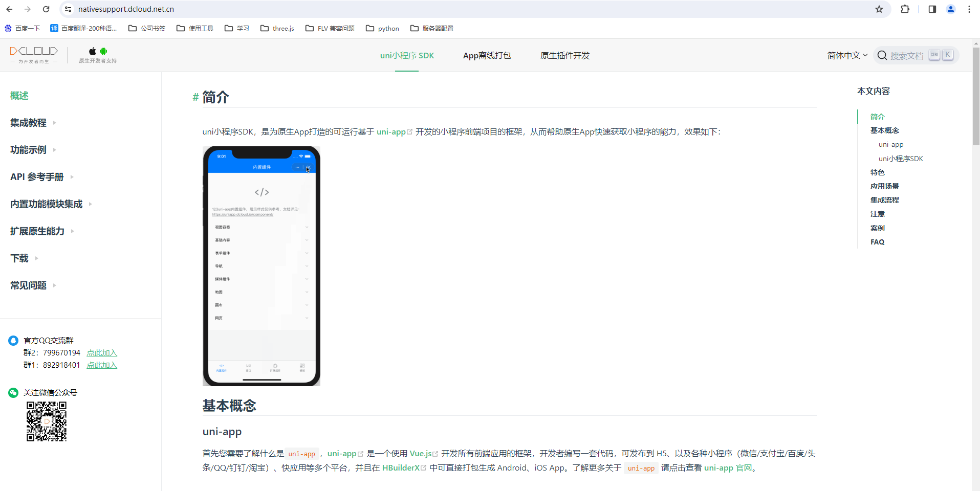Screen dimensions: 980x491
Task: Open the three.js bookmarks folder
Action: click(277, 29)
